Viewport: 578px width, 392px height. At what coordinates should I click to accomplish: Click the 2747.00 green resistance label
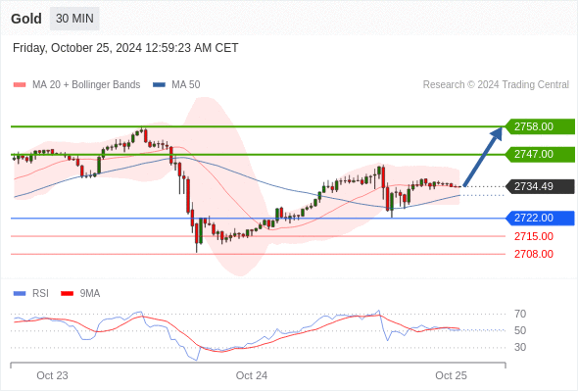tap(540, 154)
